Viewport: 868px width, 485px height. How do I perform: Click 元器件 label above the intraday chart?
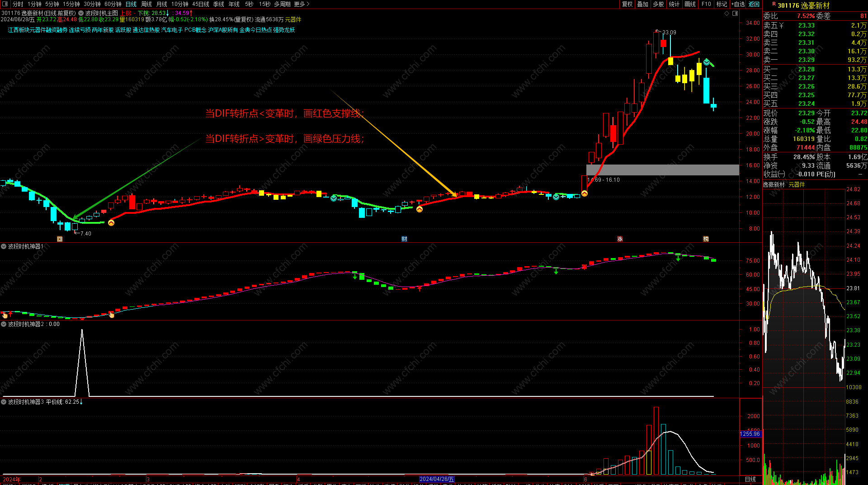pyautogui.click(x=797, y=185)
